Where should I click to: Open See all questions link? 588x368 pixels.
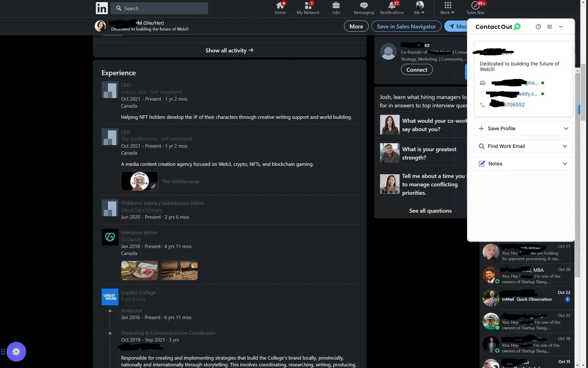pos(430,210)
